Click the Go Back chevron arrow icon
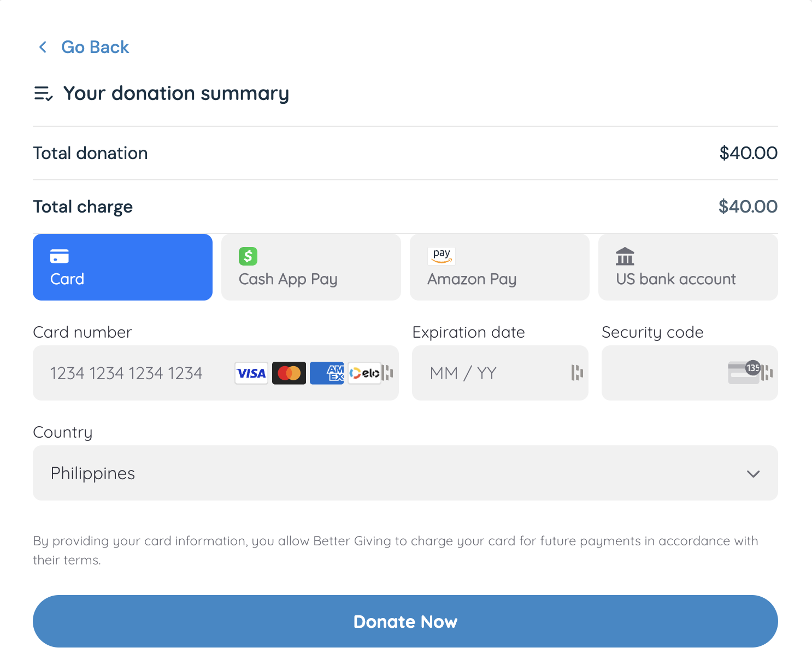 [x=43, y=47]
